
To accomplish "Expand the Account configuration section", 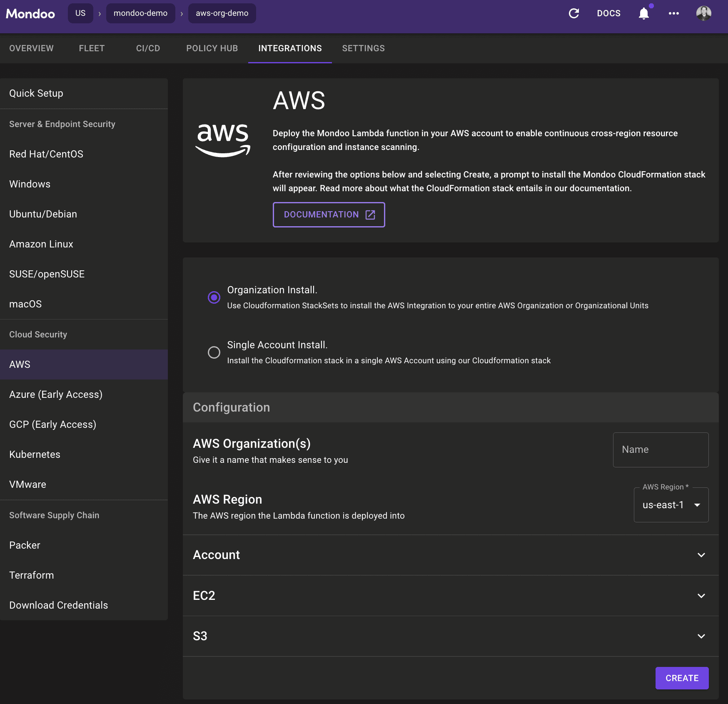I will (702, 555).
